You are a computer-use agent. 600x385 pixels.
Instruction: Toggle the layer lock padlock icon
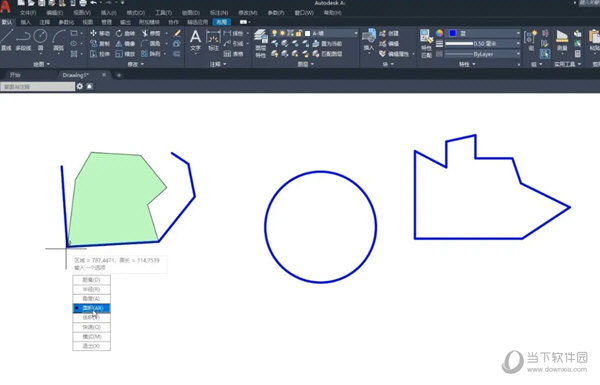[x=298, y=33]
